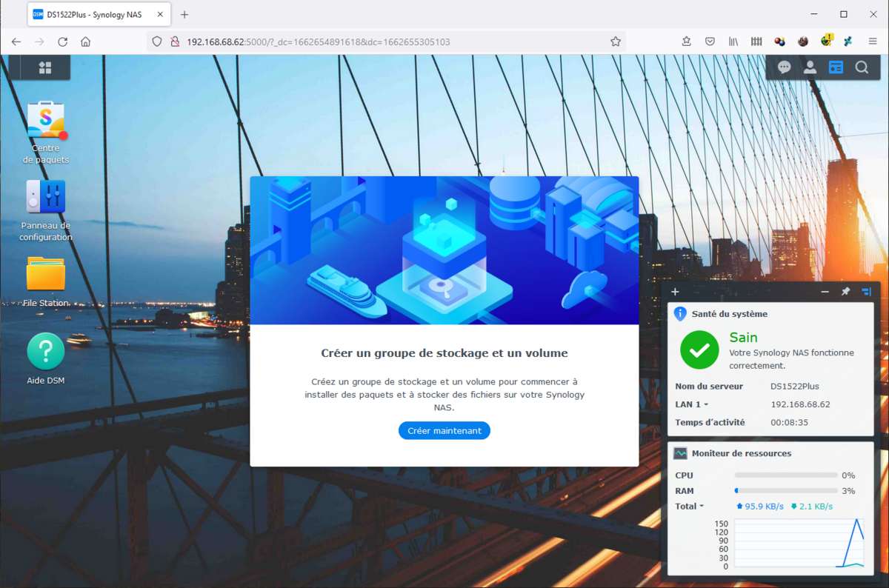Launch File Station from desktop

point(46,281)
